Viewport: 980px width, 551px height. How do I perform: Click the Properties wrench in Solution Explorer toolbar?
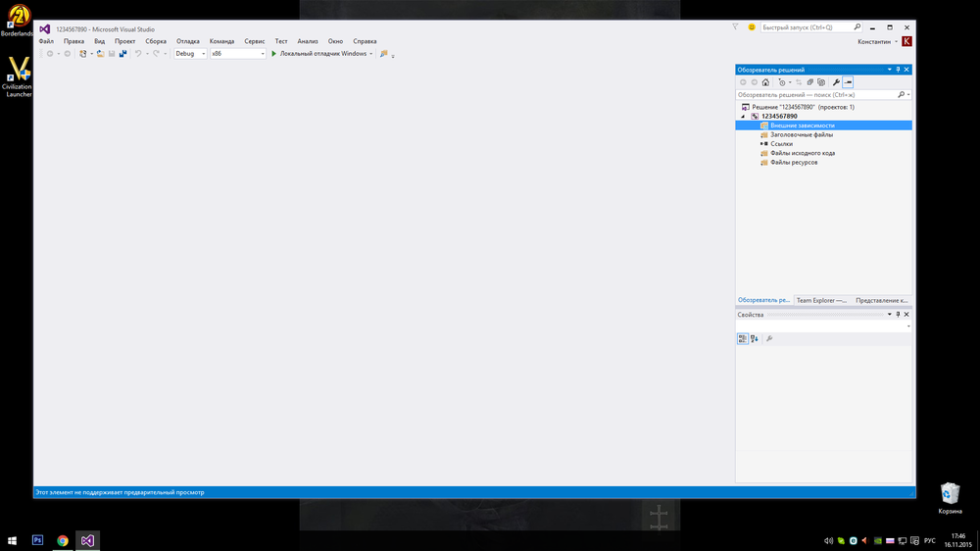[836, 82]
